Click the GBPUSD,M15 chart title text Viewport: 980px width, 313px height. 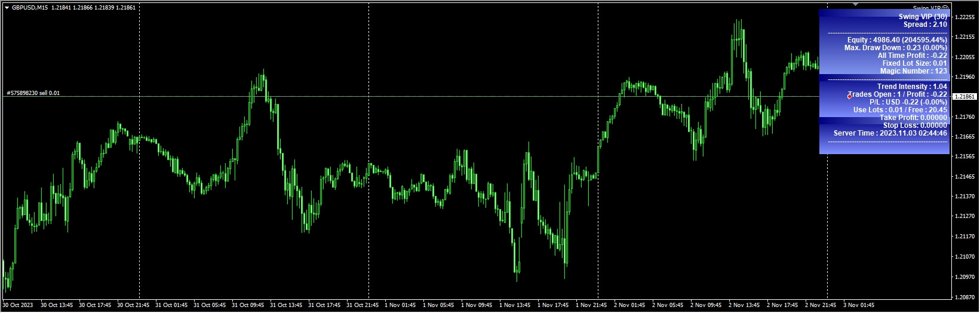[x=30, y=7]
